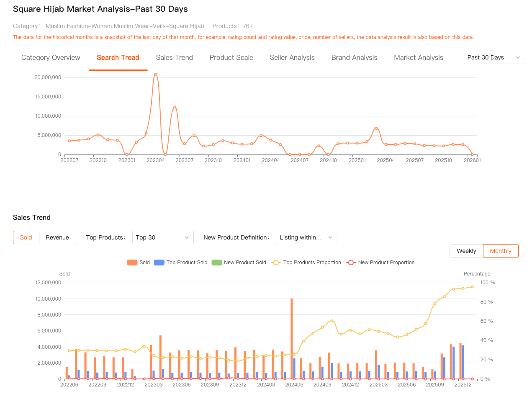
Task: Click the tallest orange Sold bar
Action: click(x=292, y=338)
